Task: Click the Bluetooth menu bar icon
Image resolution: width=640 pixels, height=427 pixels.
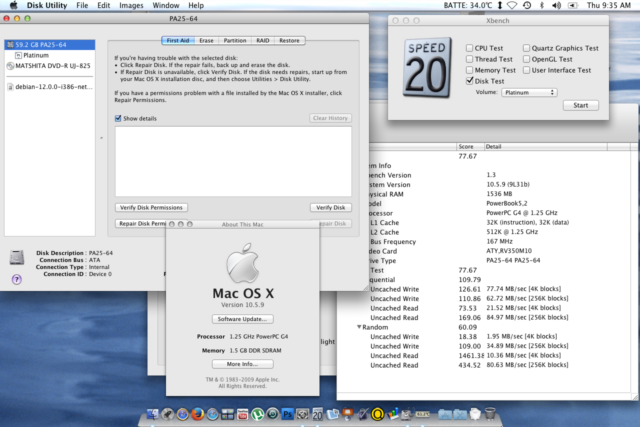Action: [542, 5]
